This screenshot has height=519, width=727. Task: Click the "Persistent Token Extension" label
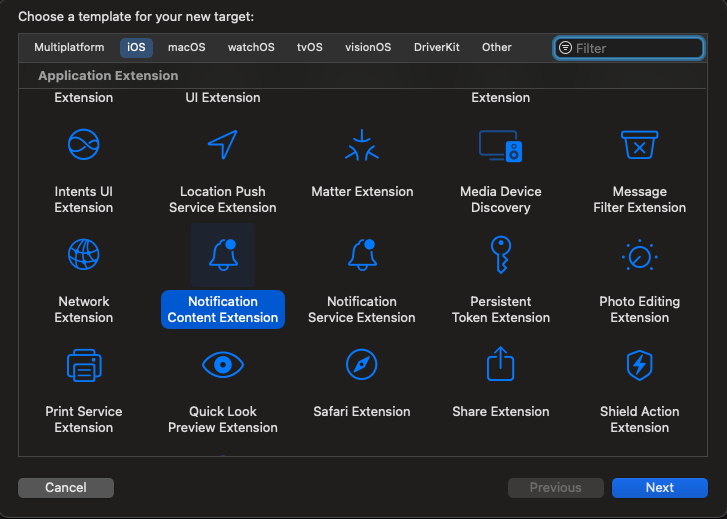tap(501, 309)
